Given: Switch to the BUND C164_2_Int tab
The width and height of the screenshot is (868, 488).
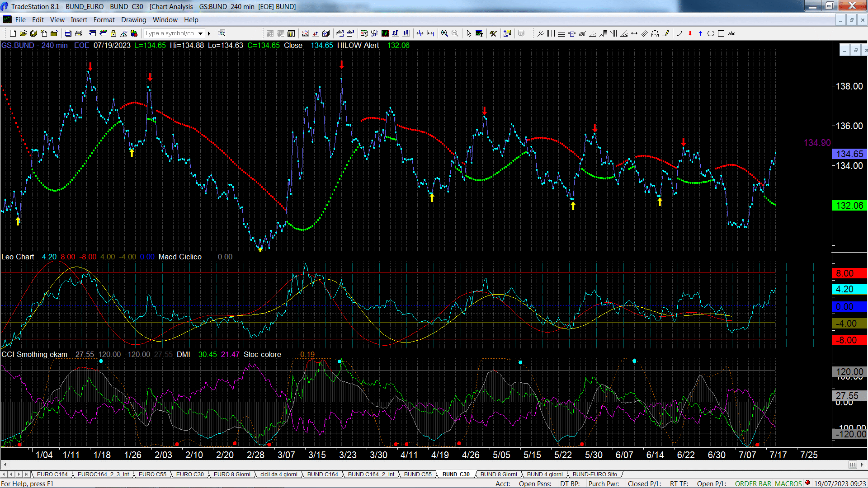Looking at the screenshot, I should coord(371,474).
